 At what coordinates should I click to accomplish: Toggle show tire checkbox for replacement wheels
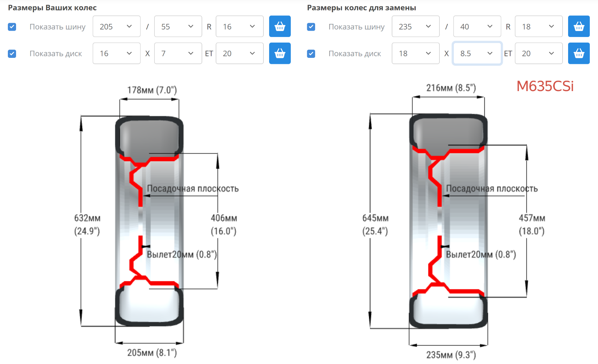pyautogui.click(x=311, y=27)
